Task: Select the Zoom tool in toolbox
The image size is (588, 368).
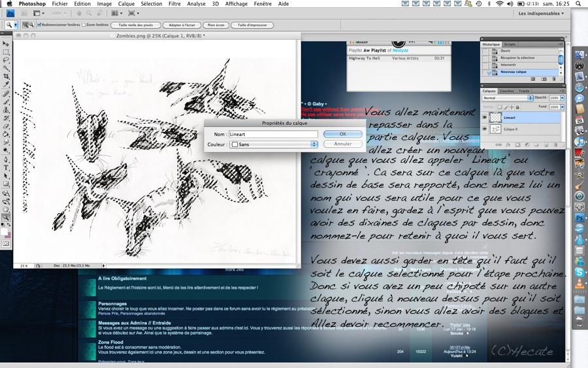Action: click(6, 218)
